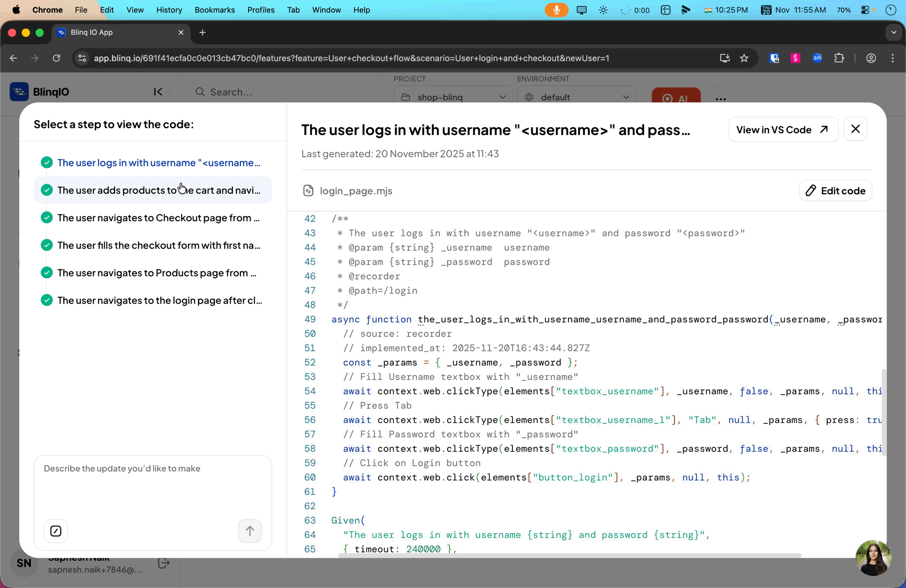Click the logout icon next to sapnesh.naik
The width and height of the screenshot is (906, 588).
click(x=164, y=563)
